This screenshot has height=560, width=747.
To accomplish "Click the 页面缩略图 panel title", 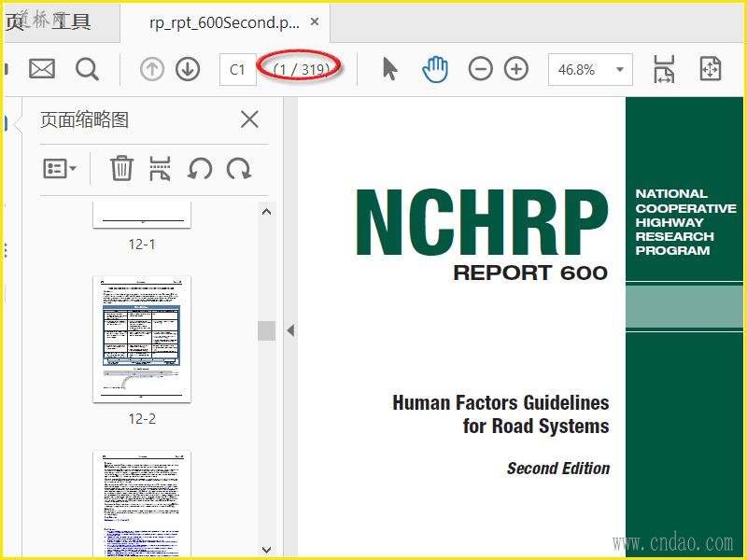I will [x=84, y=119].
